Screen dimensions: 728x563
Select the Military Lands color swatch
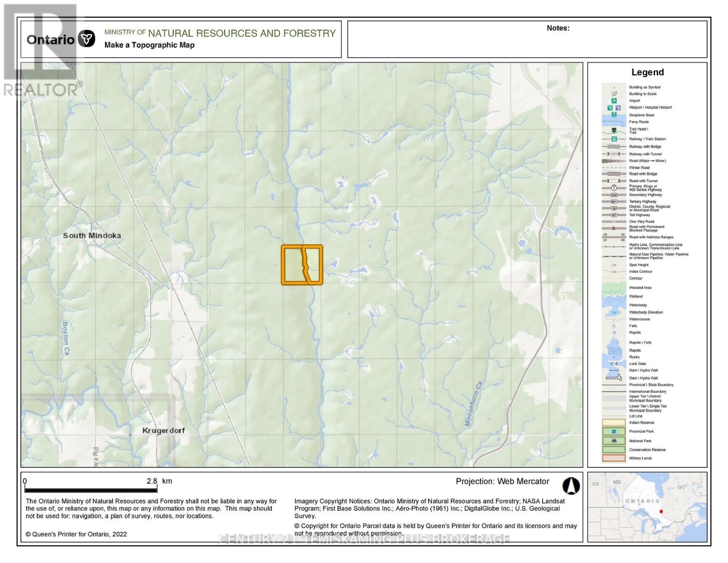pos(613,458)
